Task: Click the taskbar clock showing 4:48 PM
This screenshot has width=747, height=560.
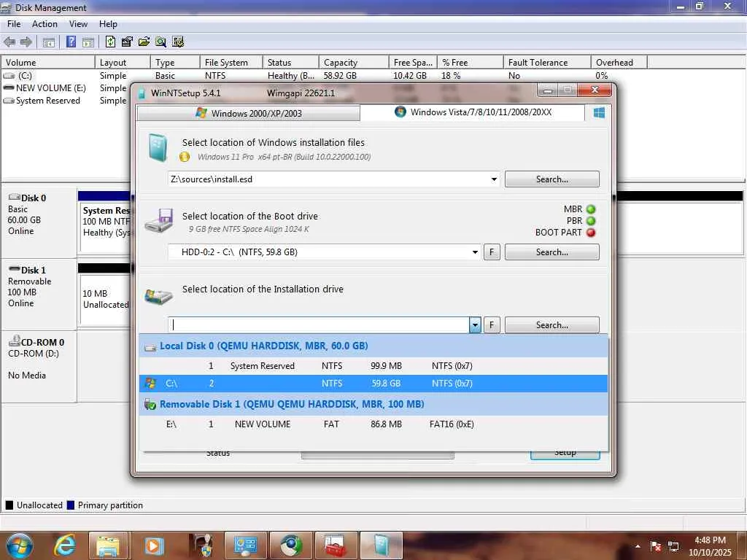Action: pos(710,546)
